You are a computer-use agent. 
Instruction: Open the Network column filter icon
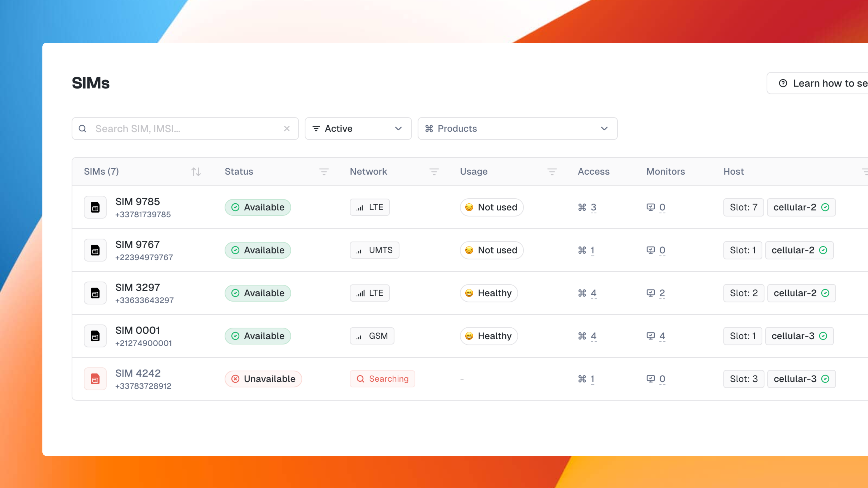(x=434, y=172)
